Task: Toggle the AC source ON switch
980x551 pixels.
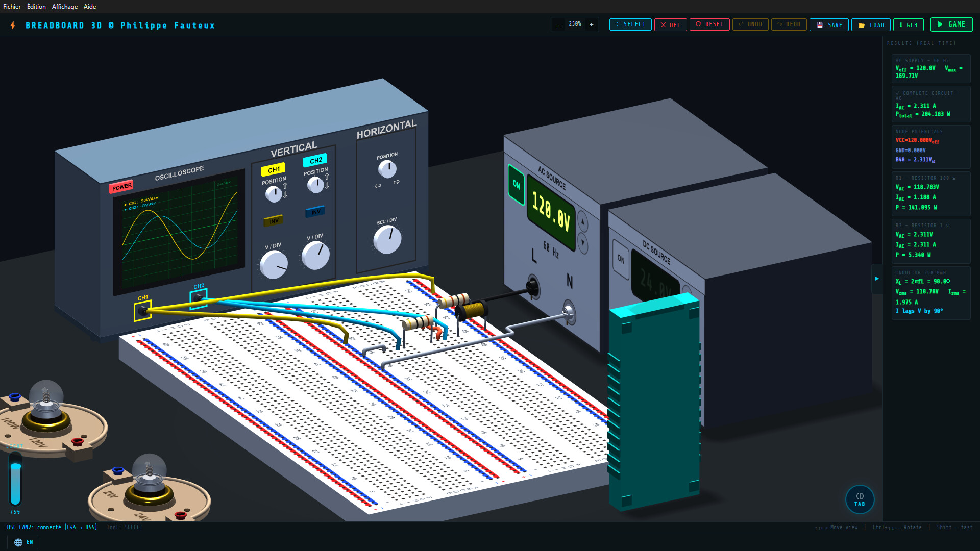Action: coord(516,185)
